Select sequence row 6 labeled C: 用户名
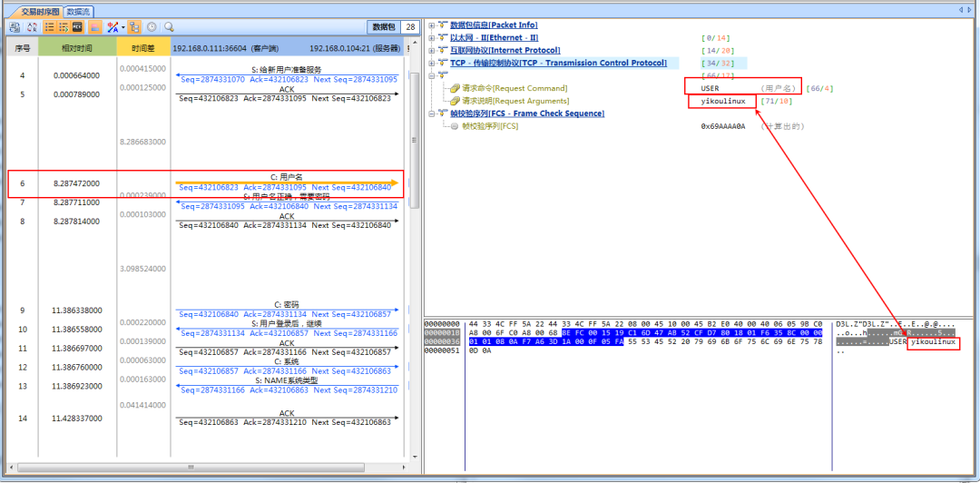This screenshot has width=980, height=483. (206, 183)
